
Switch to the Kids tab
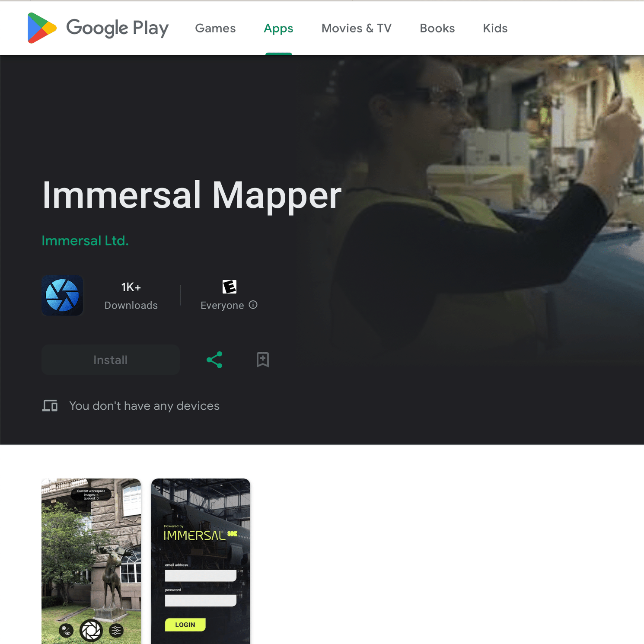pos(495,28)
